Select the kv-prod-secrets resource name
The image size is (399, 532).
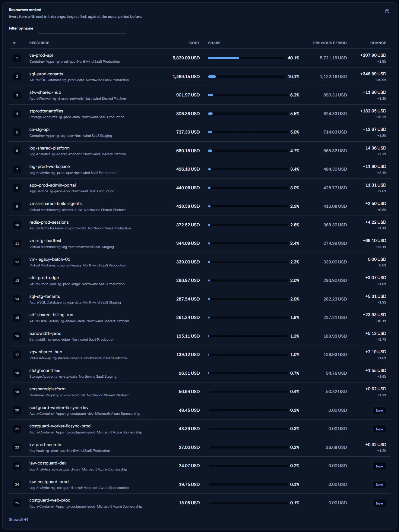coord(45,445)
